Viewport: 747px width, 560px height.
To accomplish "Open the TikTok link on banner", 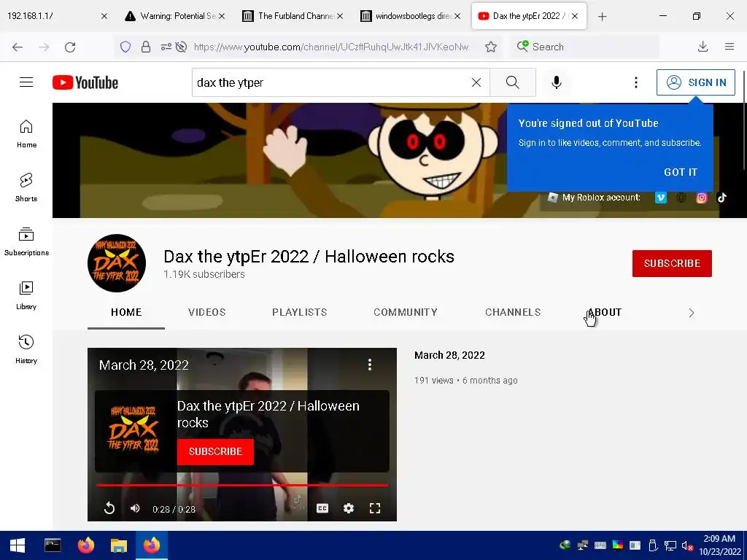I will pos(721,197).
